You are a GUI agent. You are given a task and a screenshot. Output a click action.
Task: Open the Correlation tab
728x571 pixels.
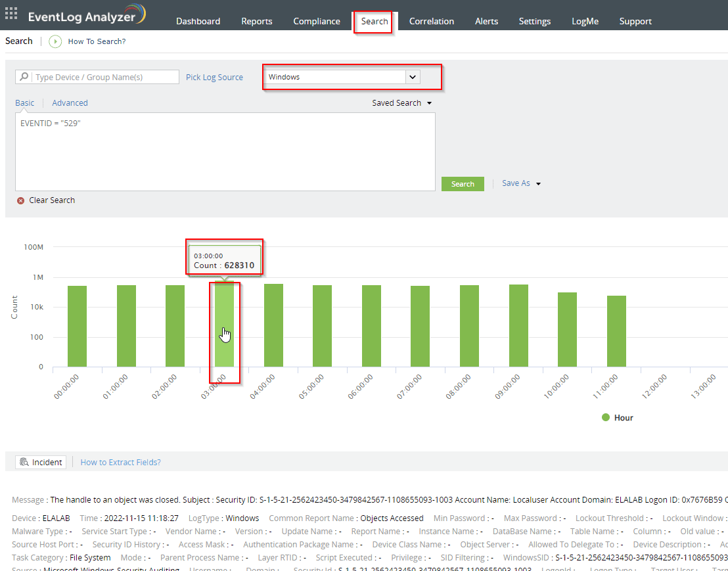point(431,21)
